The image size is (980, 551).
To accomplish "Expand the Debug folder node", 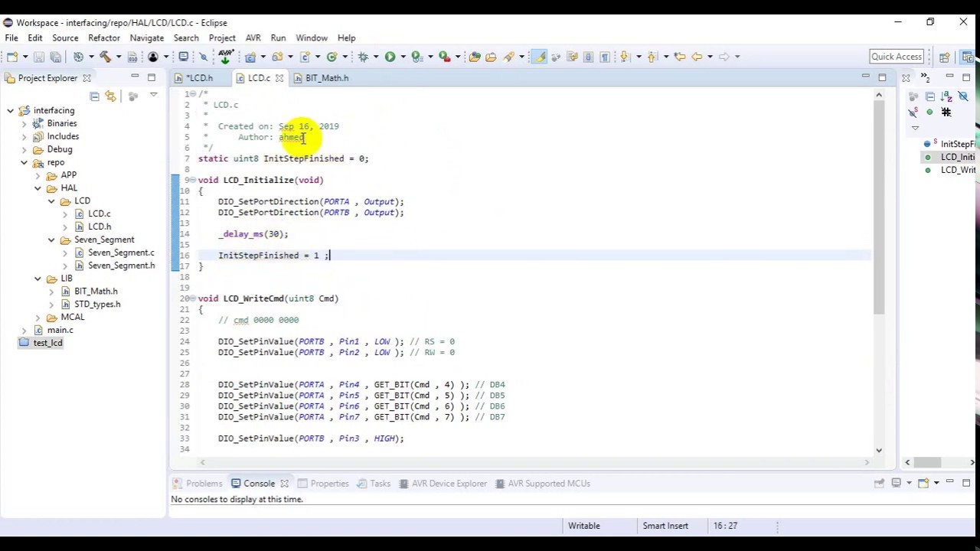I will [24, 149].
